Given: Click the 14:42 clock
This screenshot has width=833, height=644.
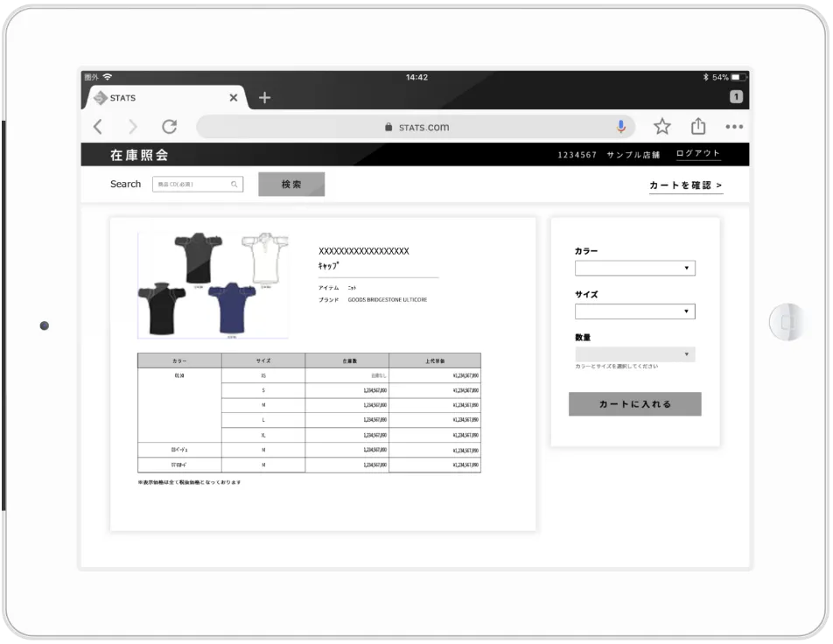Looking at the screenshot, I should coord(416,77).
